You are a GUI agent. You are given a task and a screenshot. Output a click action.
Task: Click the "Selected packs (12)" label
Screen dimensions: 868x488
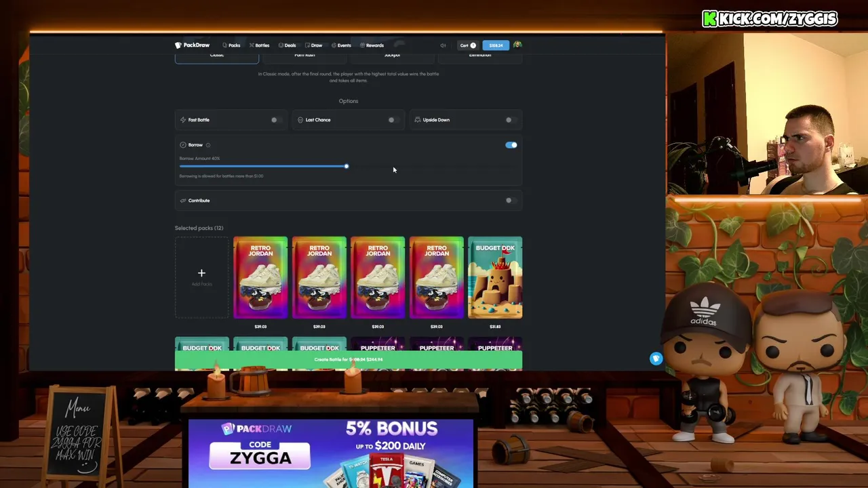199,228
